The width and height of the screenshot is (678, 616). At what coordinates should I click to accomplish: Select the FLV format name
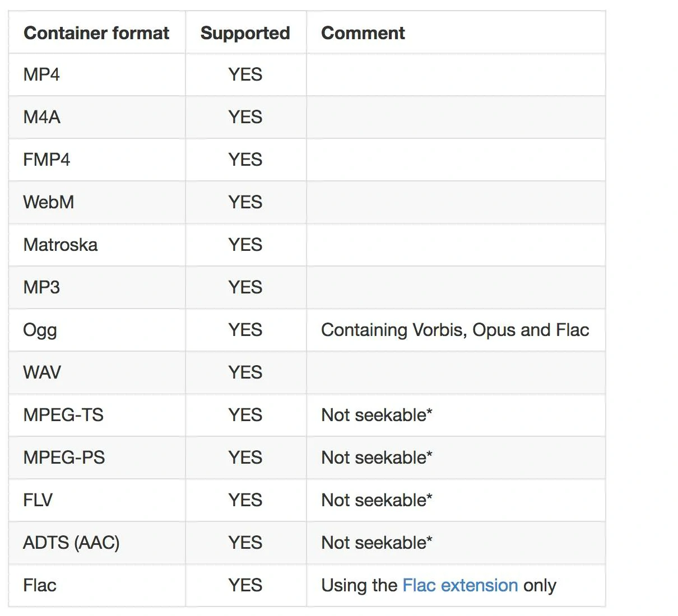[38, 500]
